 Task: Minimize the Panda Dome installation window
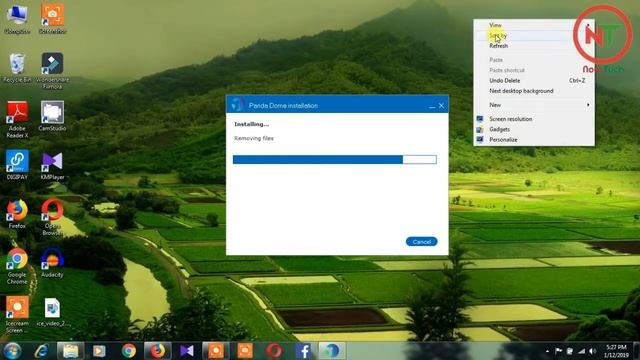pos(432,106)
